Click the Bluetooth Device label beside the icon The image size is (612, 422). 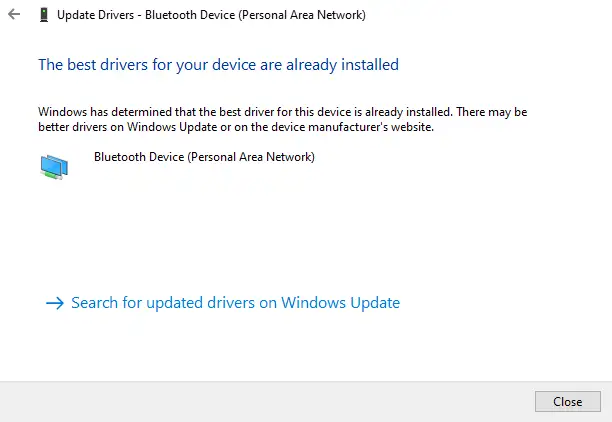(x=204, y=157)
